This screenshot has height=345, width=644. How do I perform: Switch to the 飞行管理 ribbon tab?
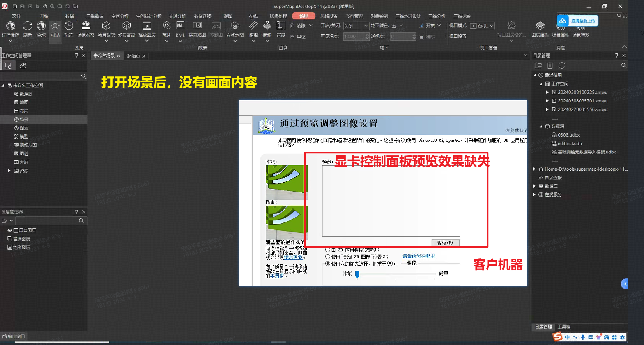354,16
